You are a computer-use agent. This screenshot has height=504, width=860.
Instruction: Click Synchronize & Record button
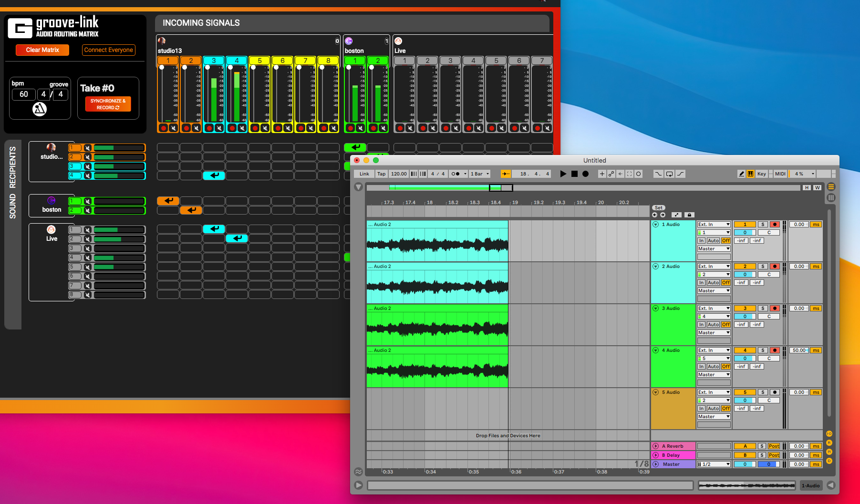pyautogui.click(x=108, y=104)
